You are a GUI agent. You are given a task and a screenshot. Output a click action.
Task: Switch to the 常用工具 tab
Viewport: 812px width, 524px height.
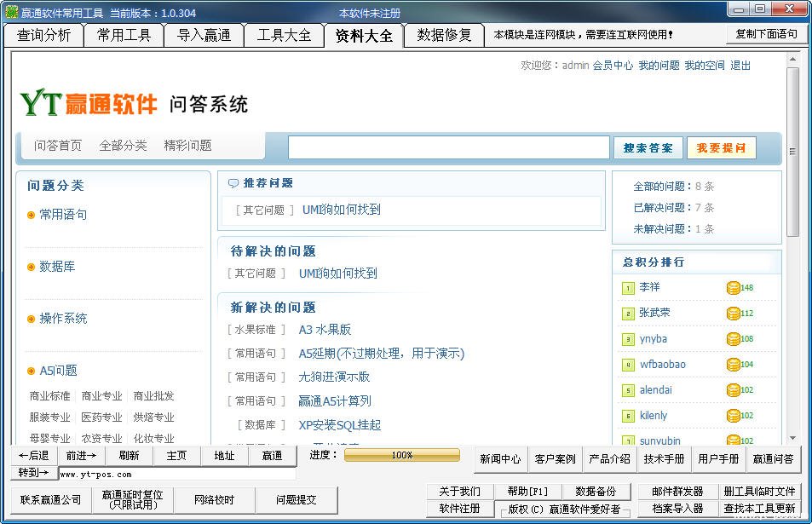pos(124,35)
